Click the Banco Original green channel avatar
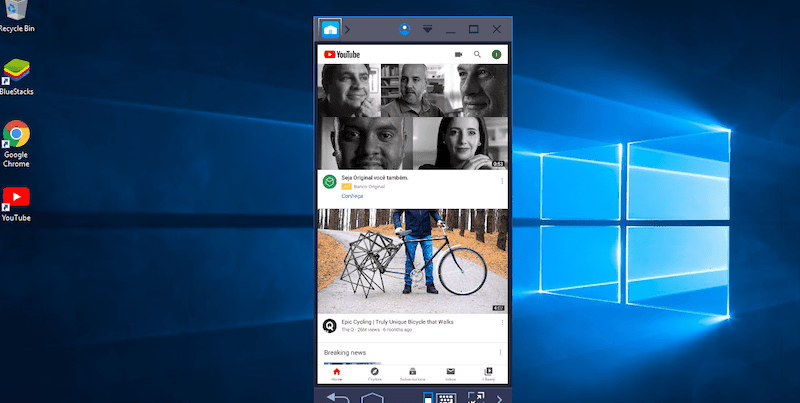Viewport: 800px width, 403px height. pos(330,182)
